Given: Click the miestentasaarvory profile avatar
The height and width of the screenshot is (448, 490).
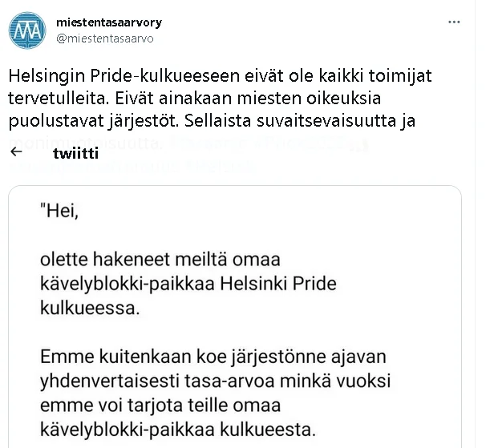Looking at the screenshot, I should click(27, 30).
